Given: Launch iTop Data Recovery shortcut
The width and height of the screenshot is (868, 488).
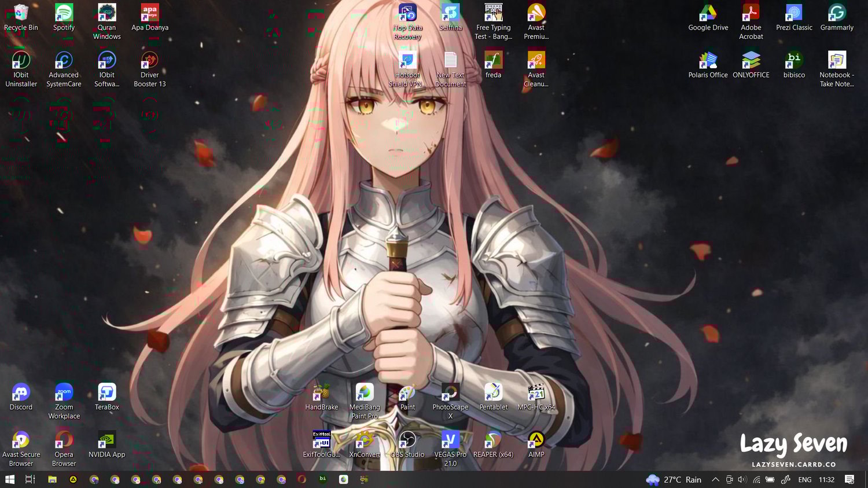Looking at the screenshot, I should coord(407,22).
